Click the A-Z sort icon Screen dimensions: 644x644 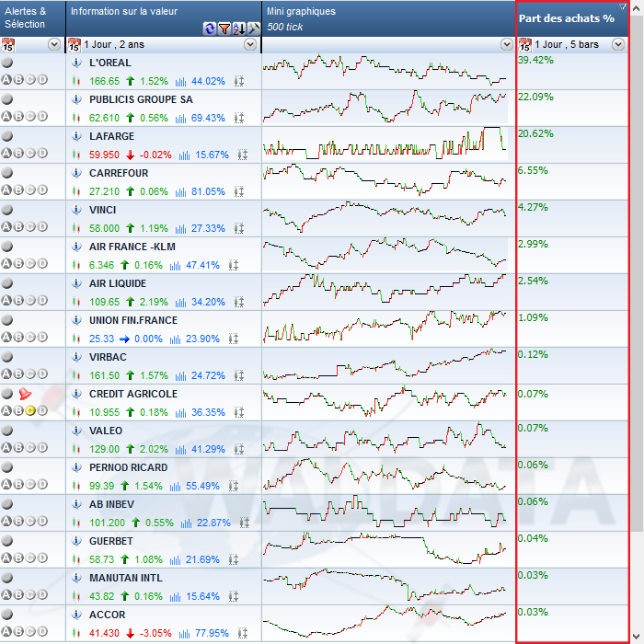pyautogui.click(x=239, y=29)
